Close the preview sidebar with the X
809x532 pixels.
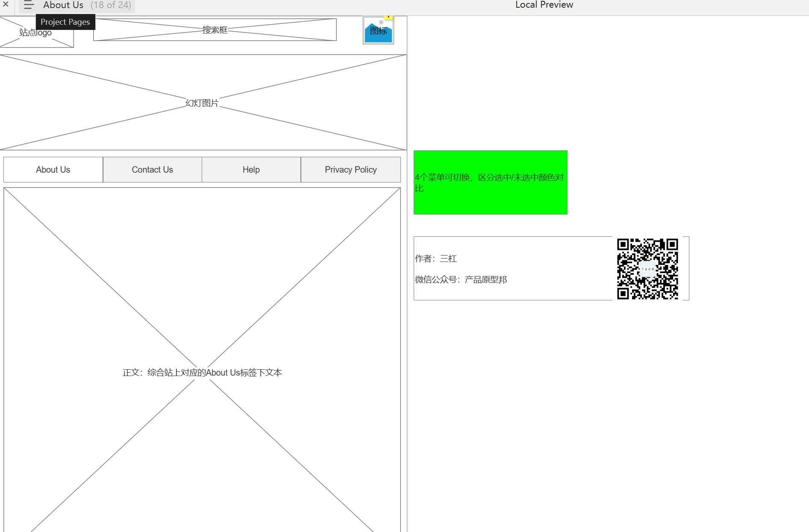[x=6, y=4]
